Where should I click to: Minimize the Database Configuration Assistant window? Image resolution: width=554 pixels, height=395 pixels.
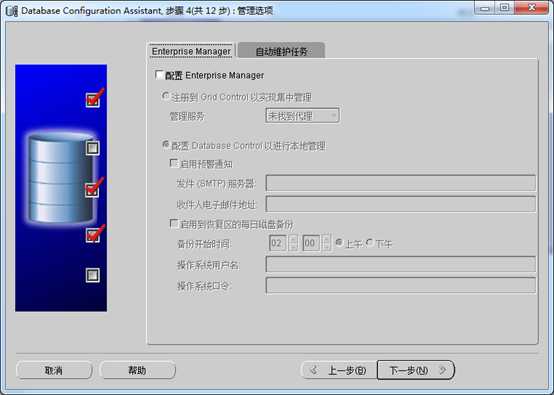[485, 8]
